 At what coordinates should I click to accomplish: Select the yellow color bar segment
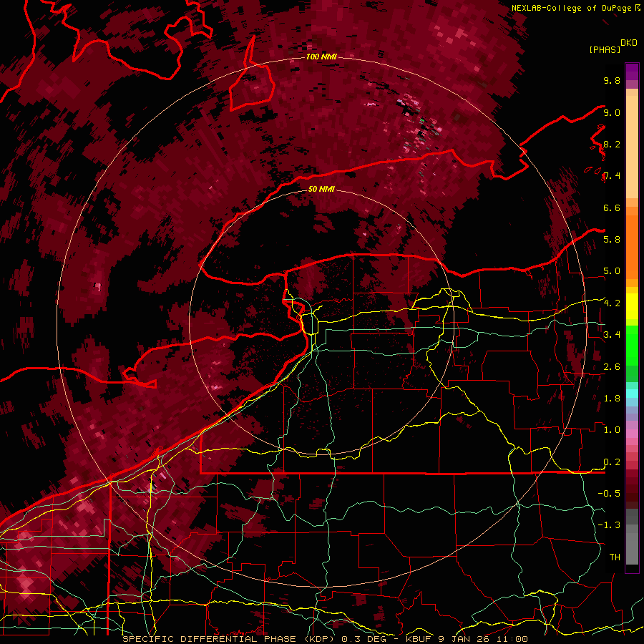[632, 306]
